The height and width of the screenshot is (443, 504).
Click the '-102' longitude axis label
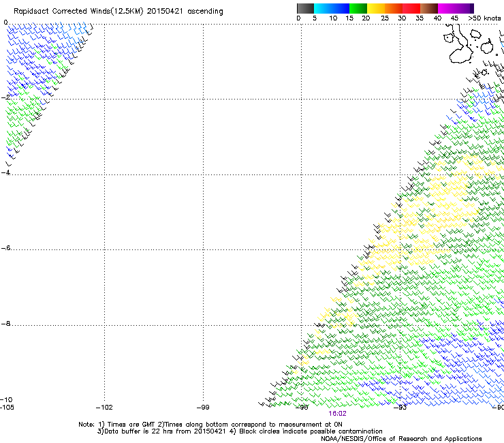[104, 408]
